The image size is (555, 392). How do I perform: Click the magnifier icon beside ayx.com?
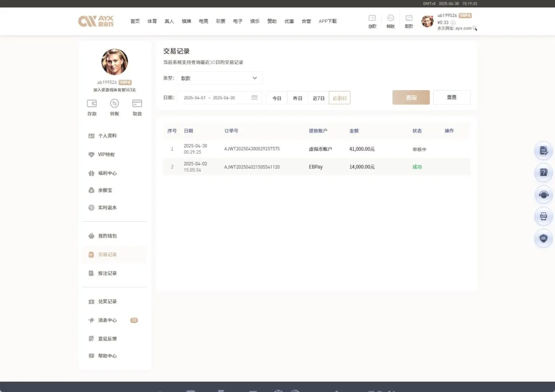click(475, 28)
